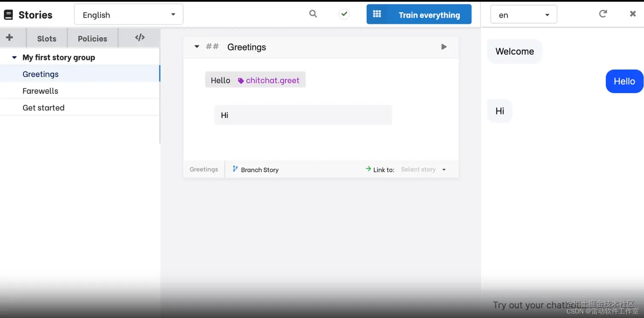The height and width of the screenshot is (318, 644).
Task: Click Branch Story button
Action: coord(255,169)
